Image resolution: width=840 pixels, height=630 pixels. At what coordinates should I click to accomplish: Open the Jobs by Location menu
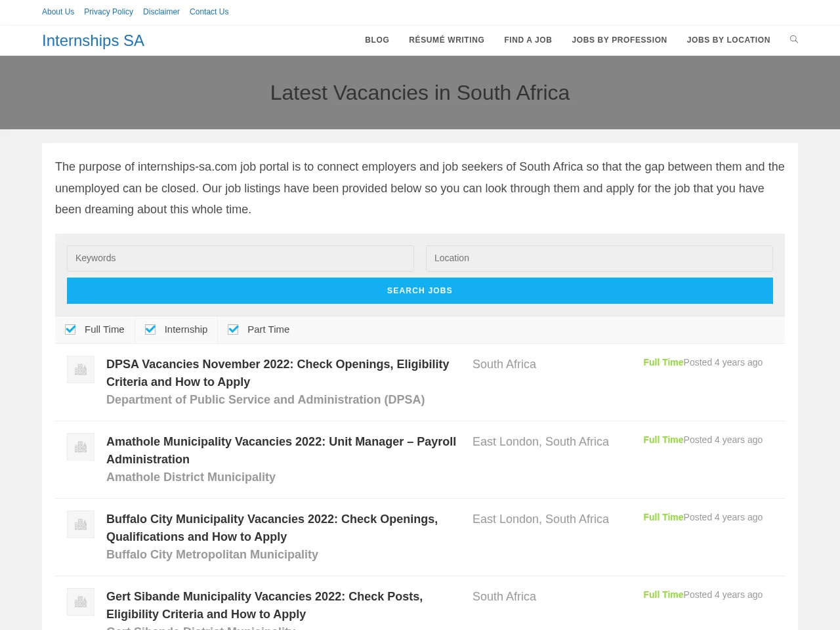coord(728,40)
